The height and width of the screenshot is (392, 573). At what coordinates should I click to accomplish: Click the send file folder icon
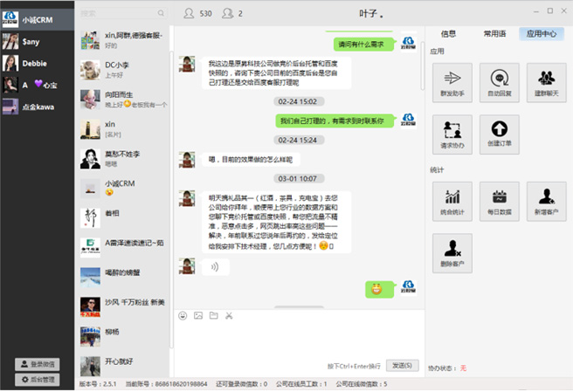[x=214, y=316]
